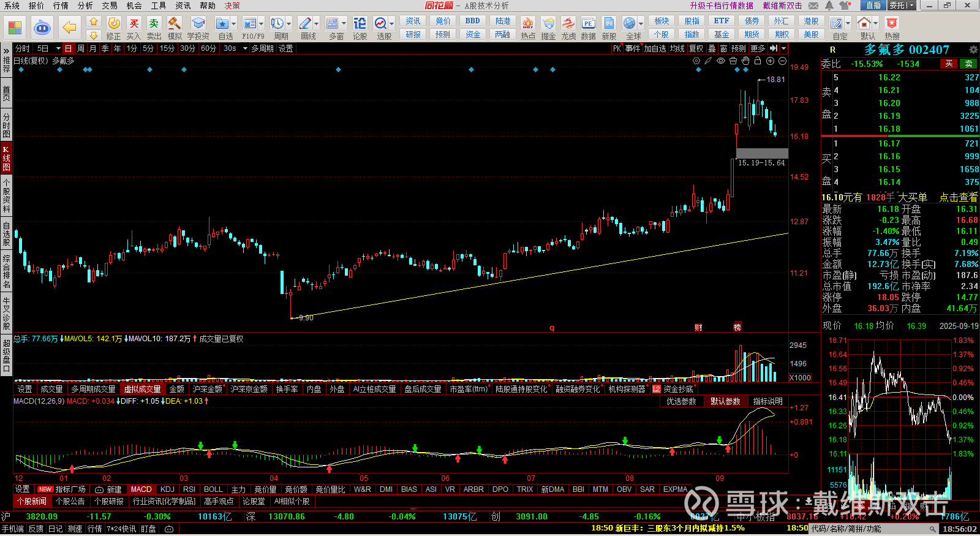Open the 自选 dropdown arrow
The height and width of the screenshot is (536, 980).
coord(233,24)
